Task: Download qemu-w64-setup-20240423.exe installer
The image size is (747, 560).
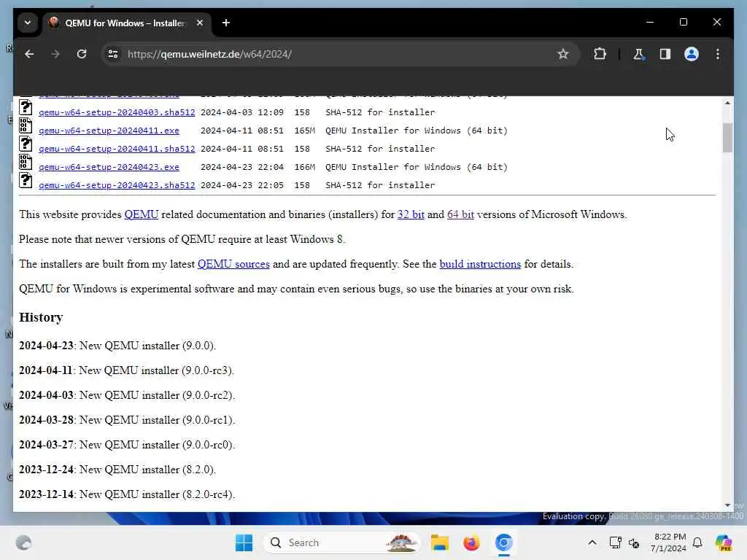Action: point(109,167)
